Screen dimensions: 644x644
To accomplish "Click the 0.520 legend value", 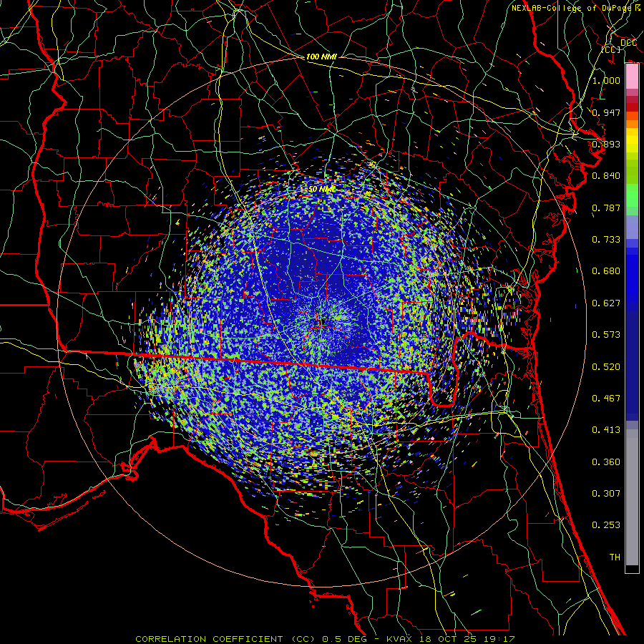I will (606, 367).
